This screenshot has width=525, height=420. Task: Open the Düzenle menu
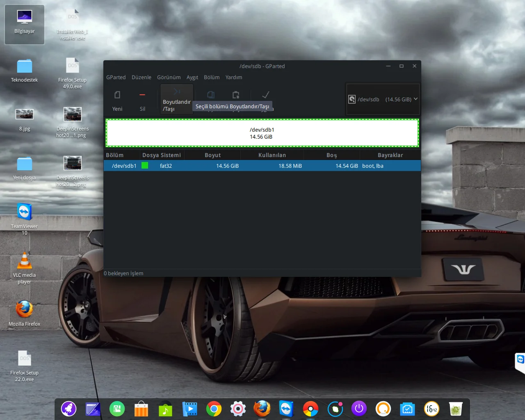(x=141, y=77)
